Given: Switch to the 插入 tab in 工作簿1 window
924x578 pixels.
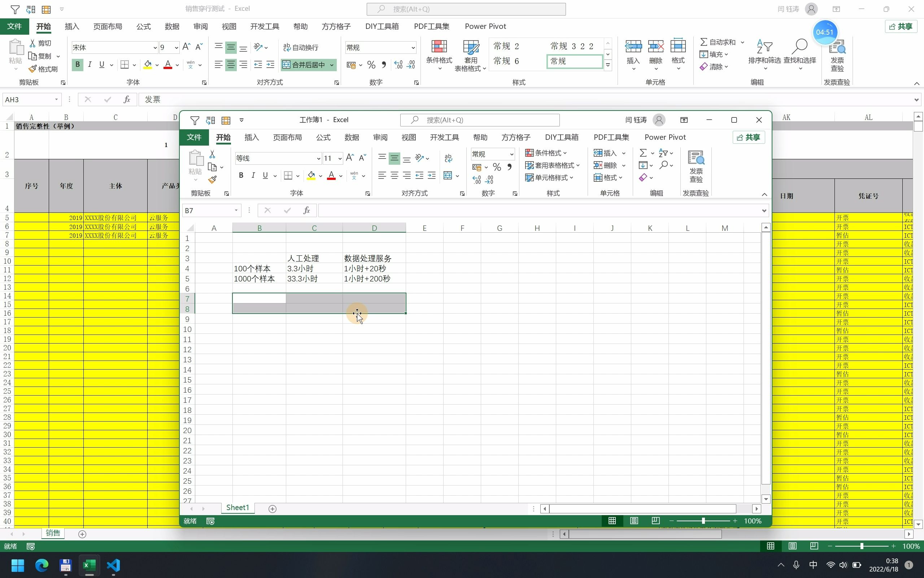Looking at the screenshot, I should (x=252, y=137).
